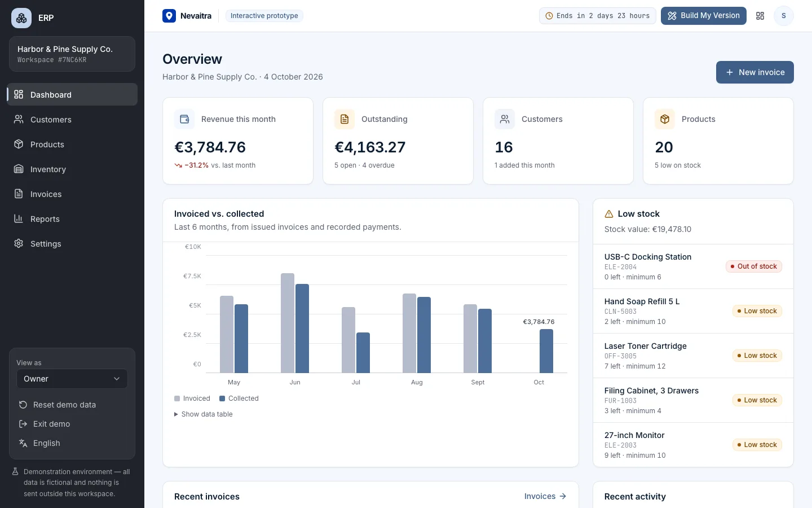Viewport: 812px width, 508px height.
Task: Select the 27-inch Monitor item
Action: click(x=693, y=445)
